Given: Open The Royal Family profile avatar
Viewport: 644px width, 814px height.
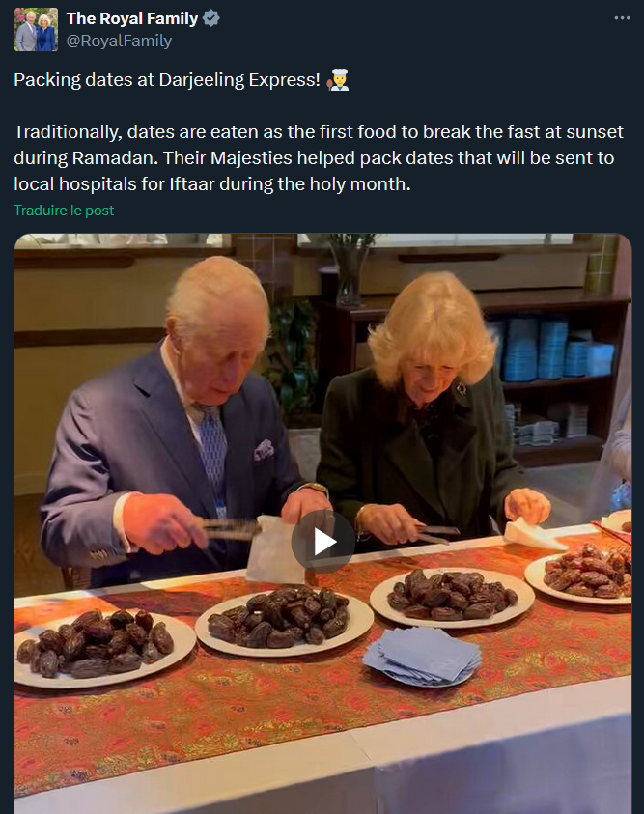Looking at the screenshot, I should pyautogui.click(x=36, y=29).
